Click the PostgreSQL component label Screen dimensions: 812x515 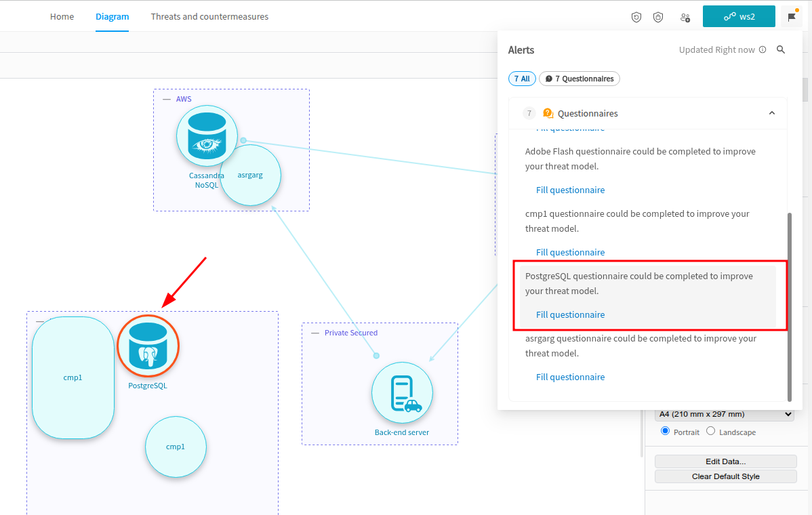pos(148,386)
